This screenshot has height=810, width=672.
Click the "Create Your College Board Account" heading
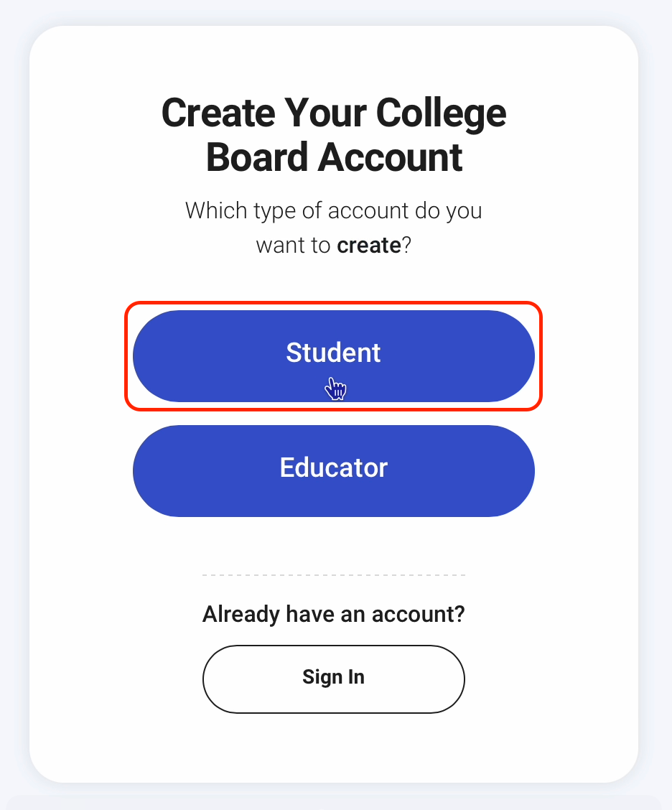pos(334,135)
